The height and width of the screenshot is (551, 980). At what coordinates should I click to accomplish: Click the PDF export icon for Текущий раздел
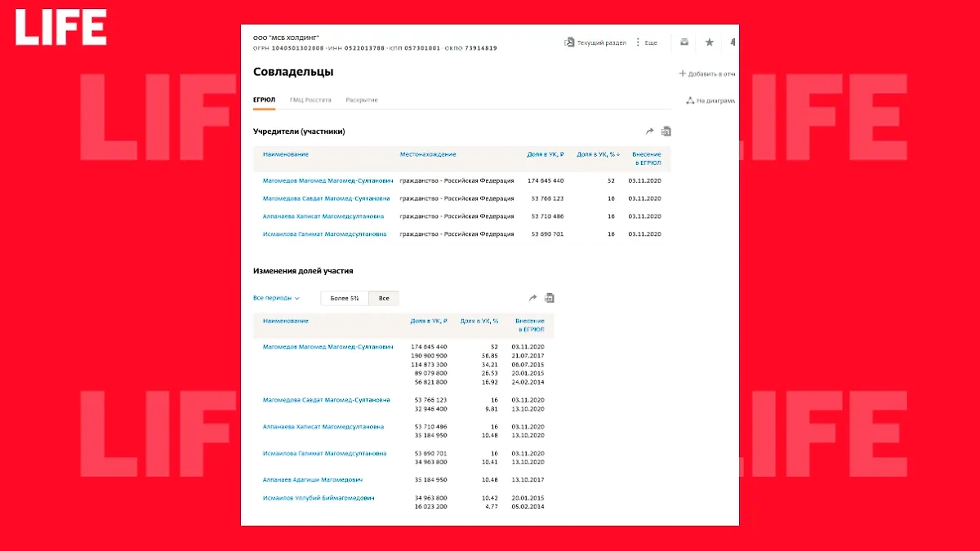(569, 42)
